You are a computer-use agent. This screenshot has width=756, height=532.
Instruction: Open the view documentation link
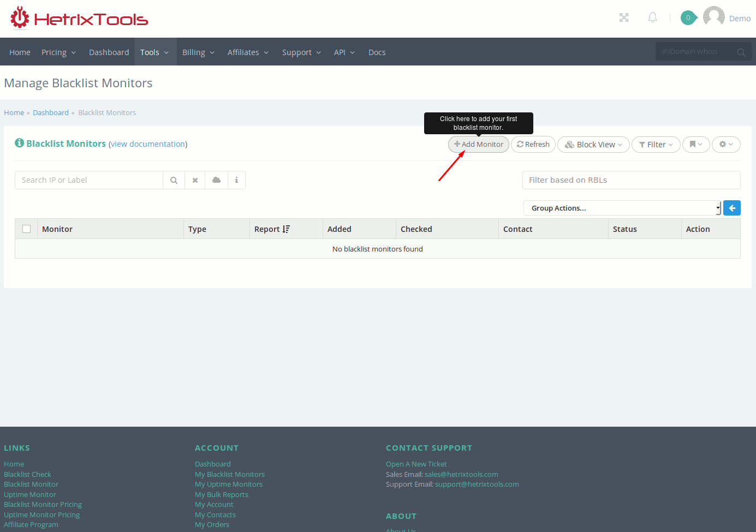pos(148,144)
